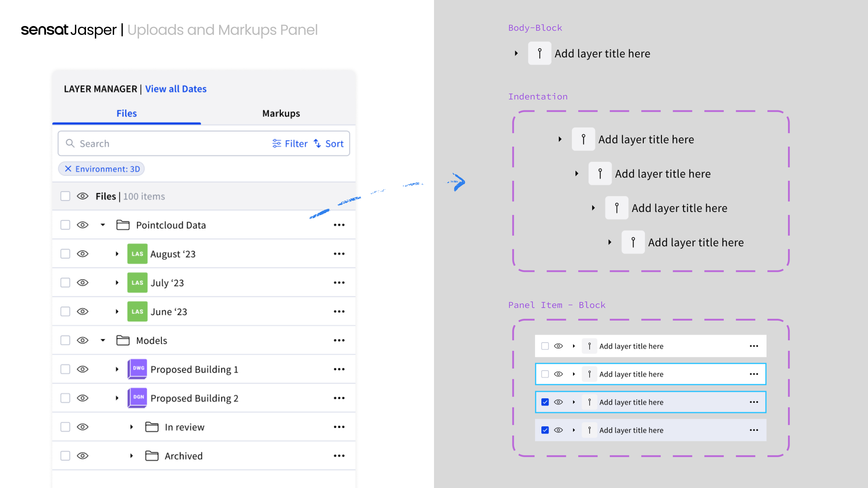Viewport: 868px width, 488px height.
Task: Click the Sort arrows icon
Action: (317, 143)
